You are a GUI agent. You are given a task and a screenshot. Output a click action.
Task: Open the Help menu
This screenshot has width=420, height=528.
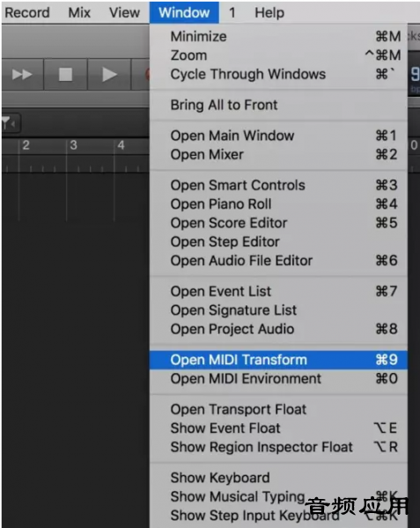[x=269, y=13]
